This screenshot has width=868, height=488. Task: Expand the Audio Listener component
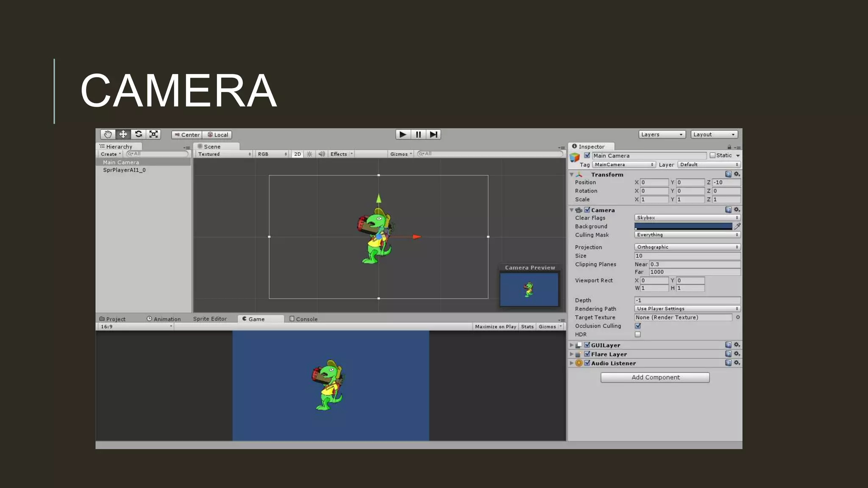click(x=572, y=363)
